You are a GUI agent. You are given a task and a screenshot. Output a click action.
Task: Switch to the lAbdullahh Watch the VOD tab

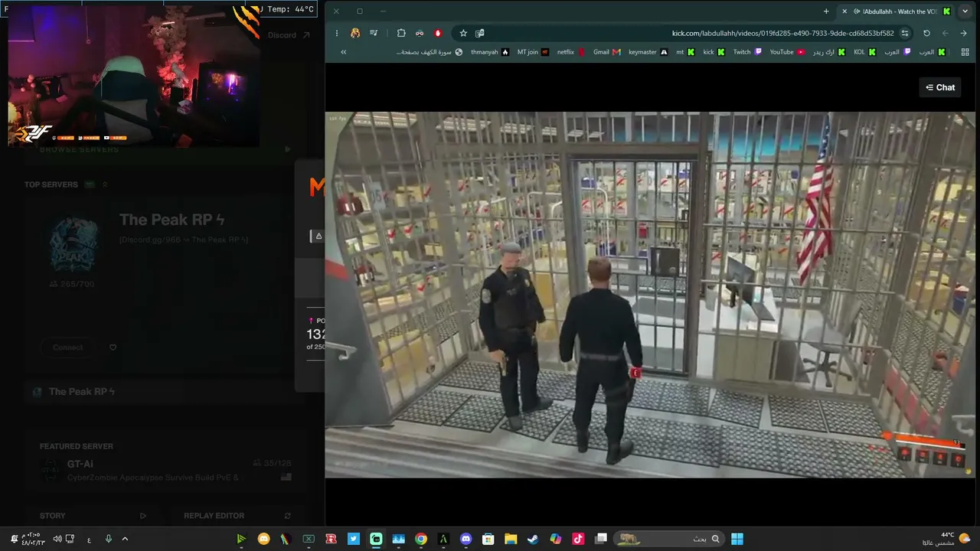point(897,11)
